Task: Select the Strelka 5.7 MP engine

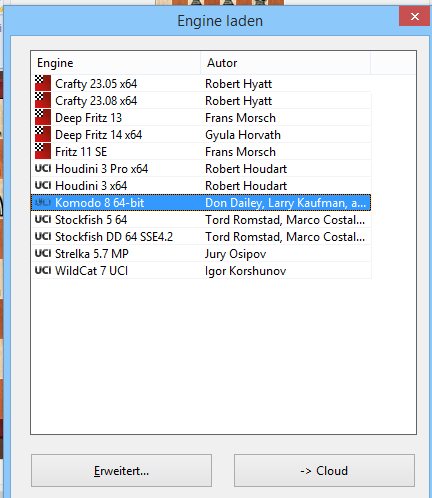Action: [x=201, y=254]
